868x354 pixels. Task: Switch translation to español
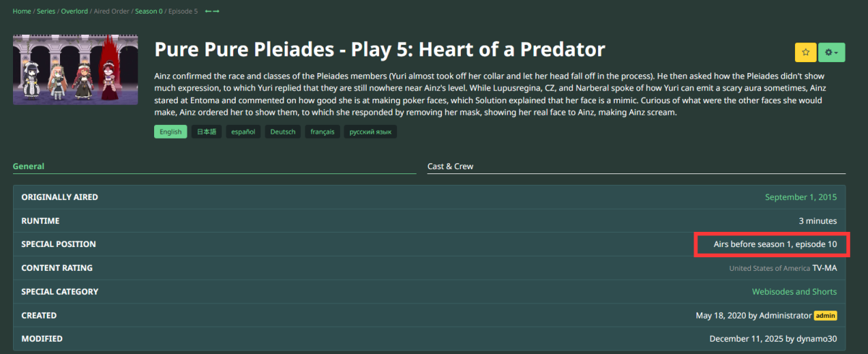click(x=244, y=131)
